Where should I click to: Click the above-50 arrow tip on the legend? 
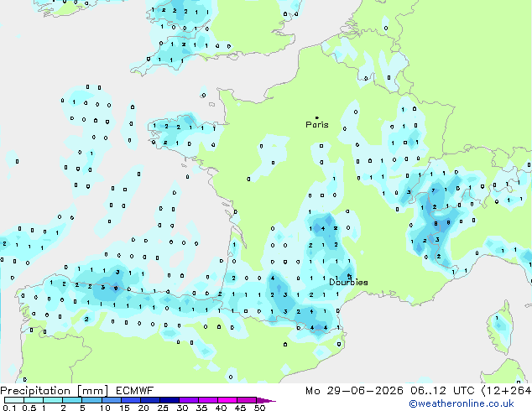(x=266, y=400)
